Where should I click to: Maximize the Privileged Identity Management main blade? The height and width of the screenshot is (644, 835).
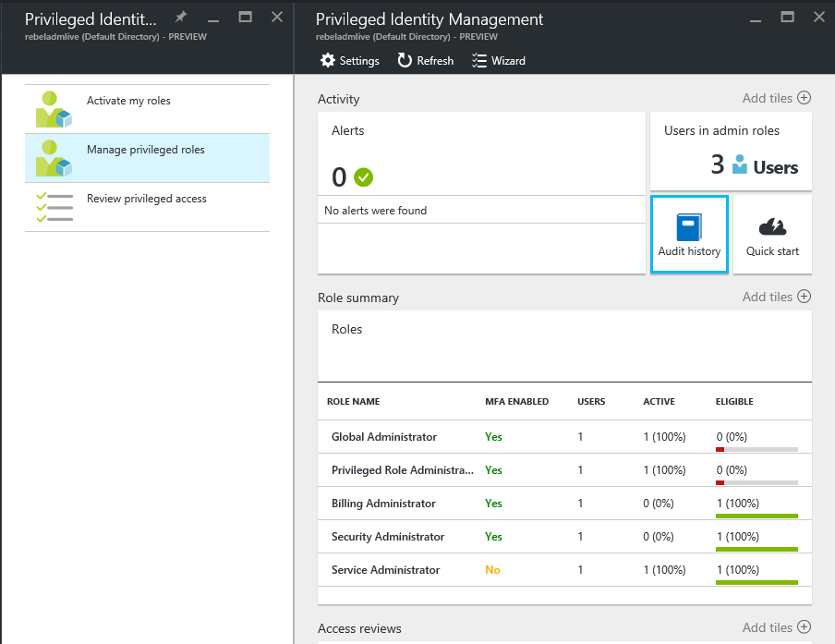[x=787, y=17]
